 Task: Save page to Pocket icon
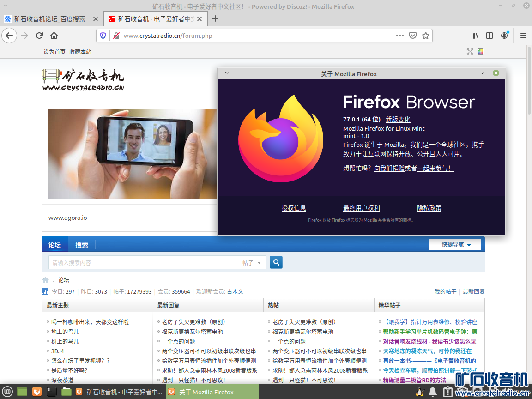click(412, 36)
